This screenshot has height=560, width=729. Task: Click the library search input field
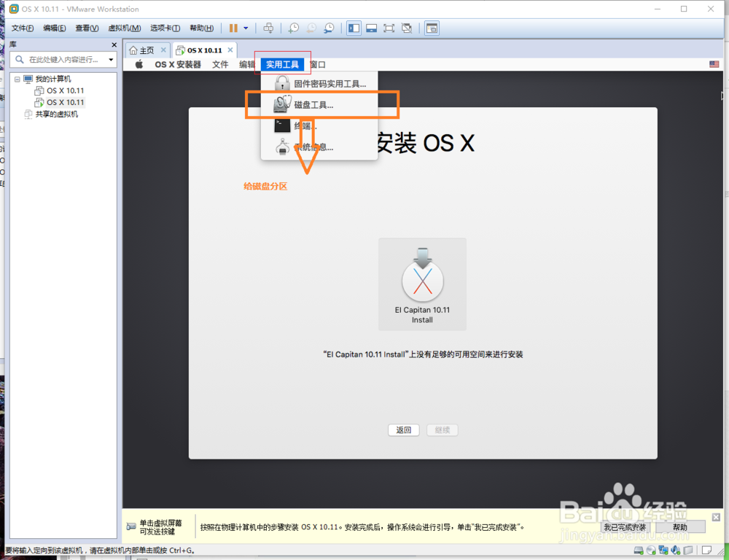63,60
